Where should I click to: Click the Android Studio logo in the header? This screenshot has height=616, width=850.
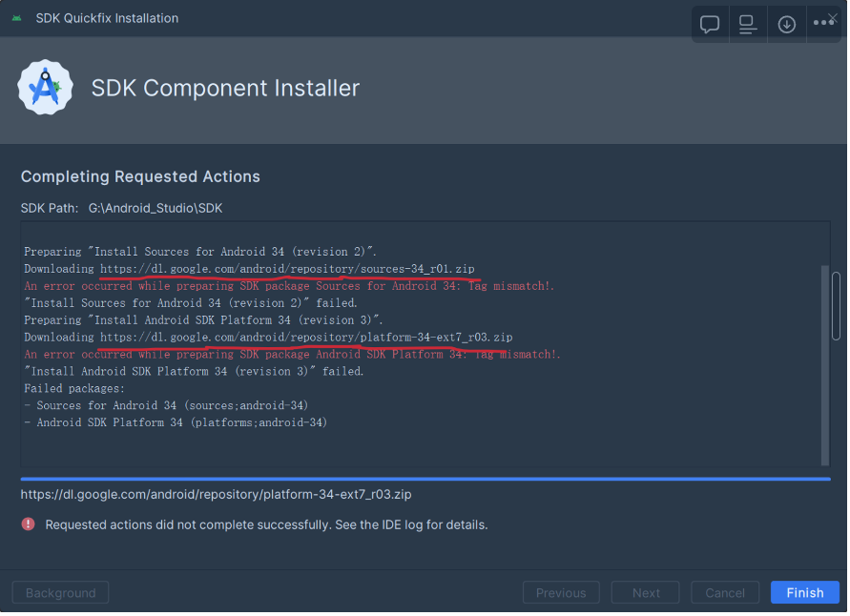(x=45, y=87)
